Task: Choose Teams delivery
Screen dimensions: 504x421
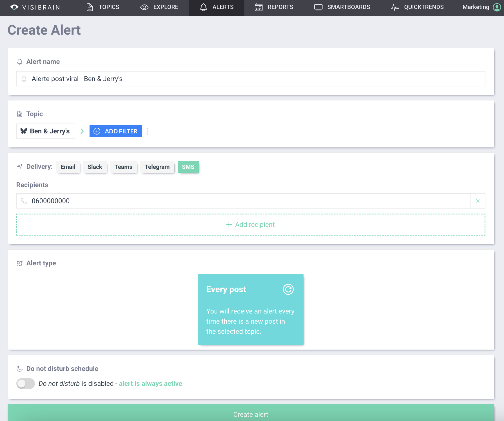Action: click(x=123, y=167)
